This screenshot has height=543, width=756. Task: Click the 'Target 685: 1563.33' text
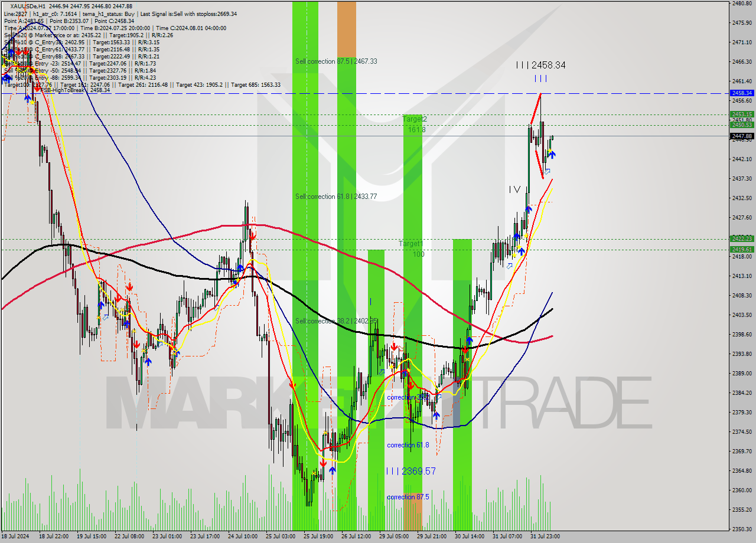tap(256, 84)
